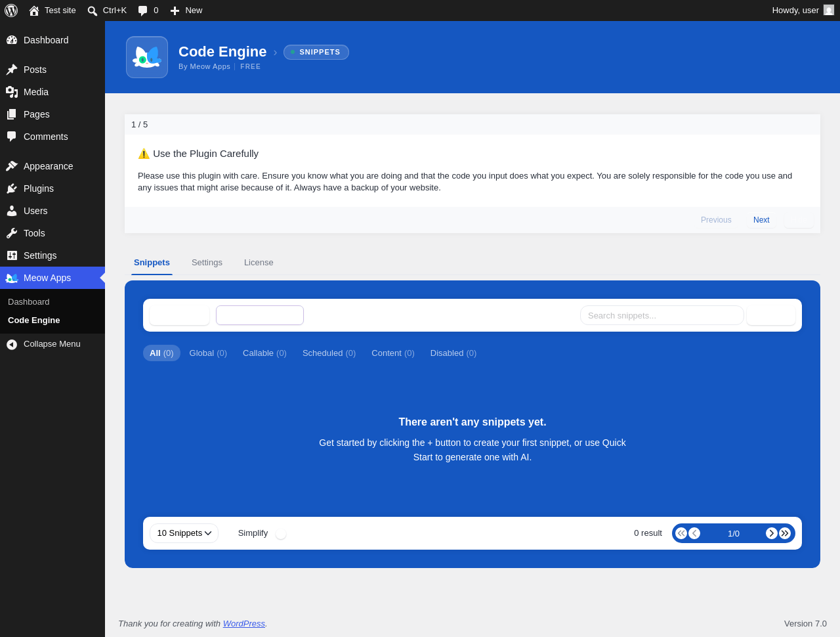Screen dimensions: 840x637
Task: Focus the Search snippets field
Action: pos(662,315)
